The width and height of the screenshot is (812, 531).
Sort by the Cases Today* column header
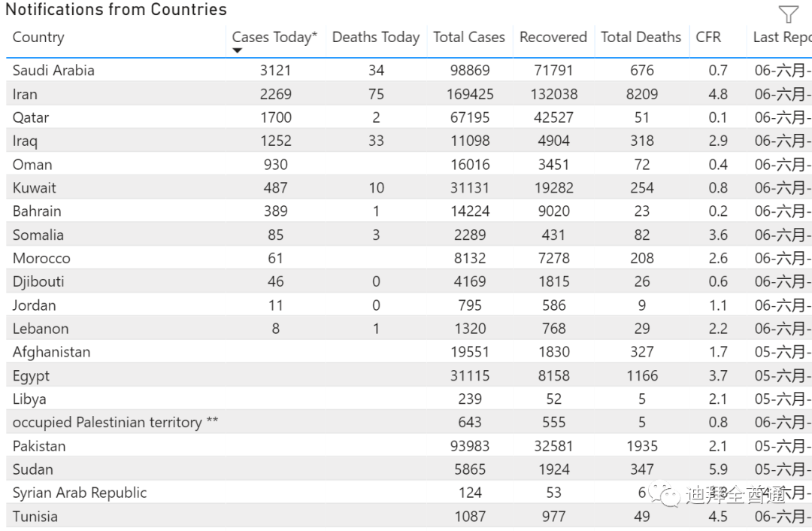(x=274, y=38)
